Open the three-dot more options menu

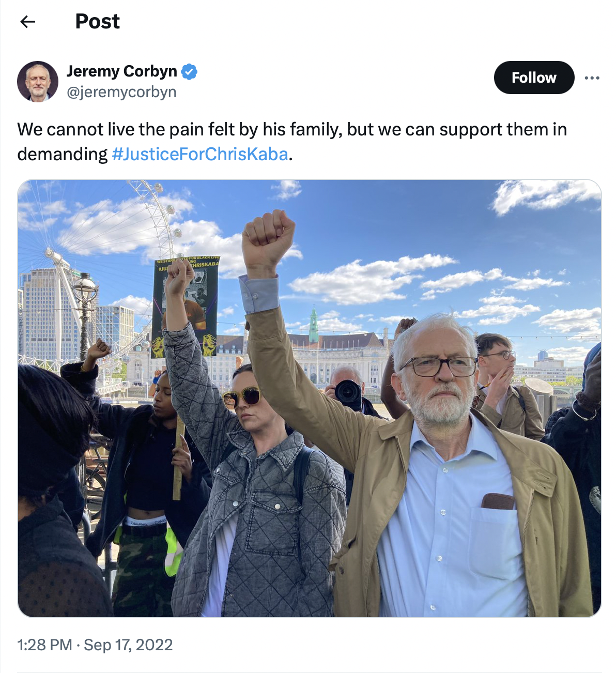tap(592, 78)
